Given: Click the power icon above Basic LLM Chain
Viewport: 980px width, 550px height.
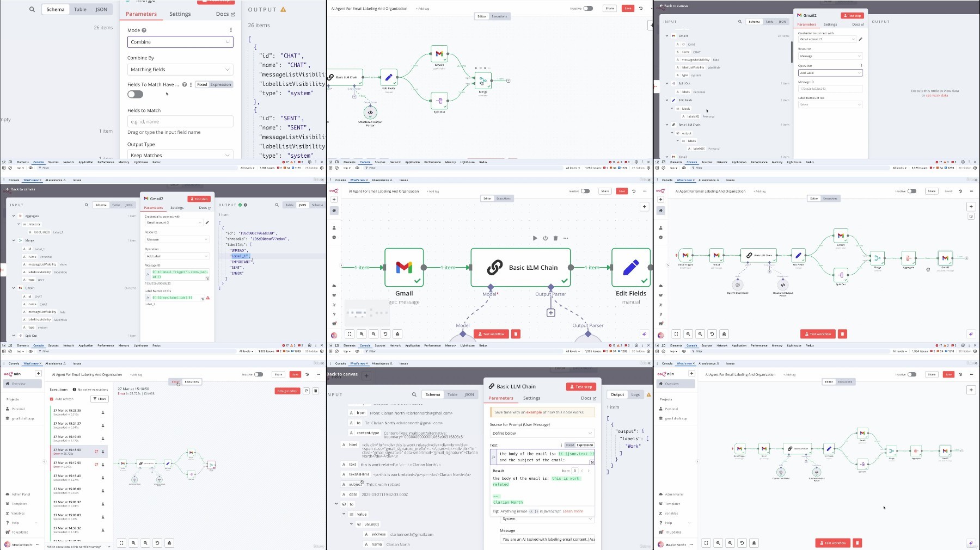Looking at the screenshot, I should click(545, 238).
